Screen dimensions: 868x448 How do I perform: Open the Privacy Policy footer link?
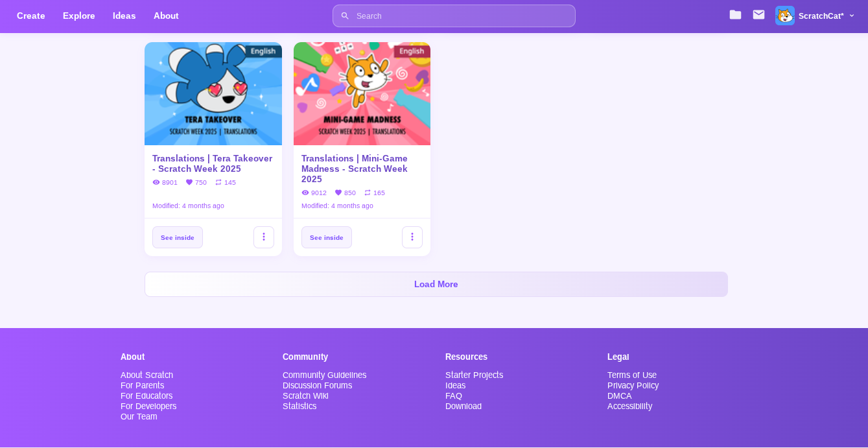[x=633, y=386]
